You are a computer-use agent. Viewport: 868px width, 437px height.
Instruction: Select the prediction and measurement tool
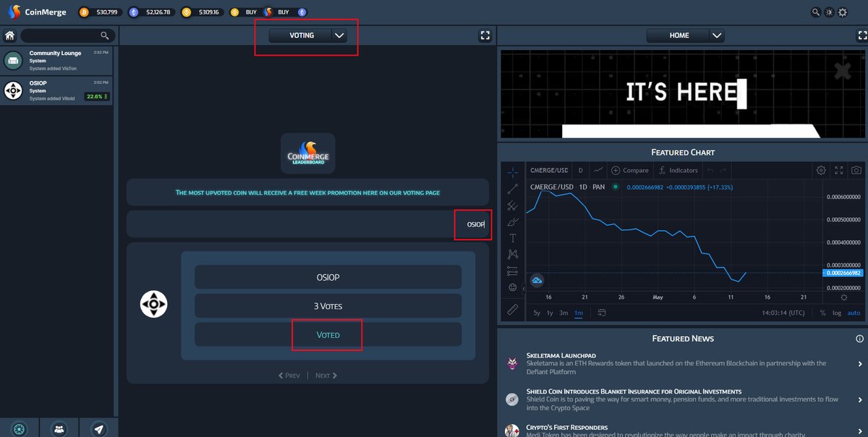[513, 271]
